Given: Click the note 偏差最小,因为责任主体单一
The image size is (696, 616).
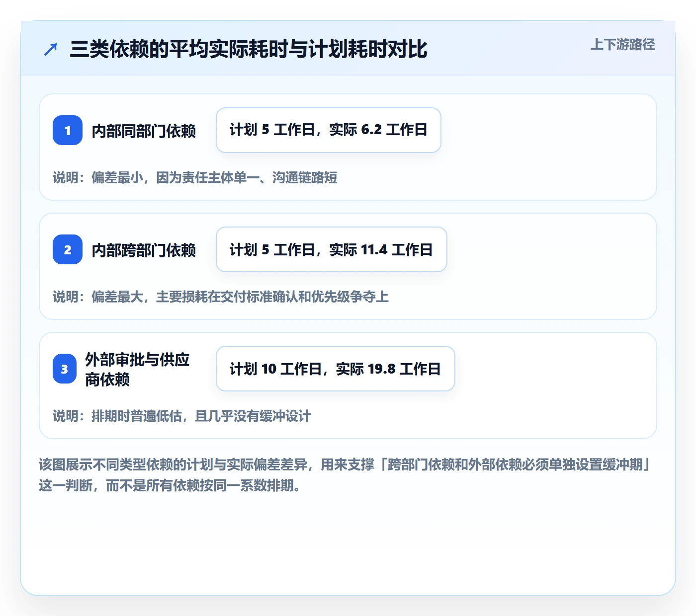Looking at the screenshot, I should 195,177.
